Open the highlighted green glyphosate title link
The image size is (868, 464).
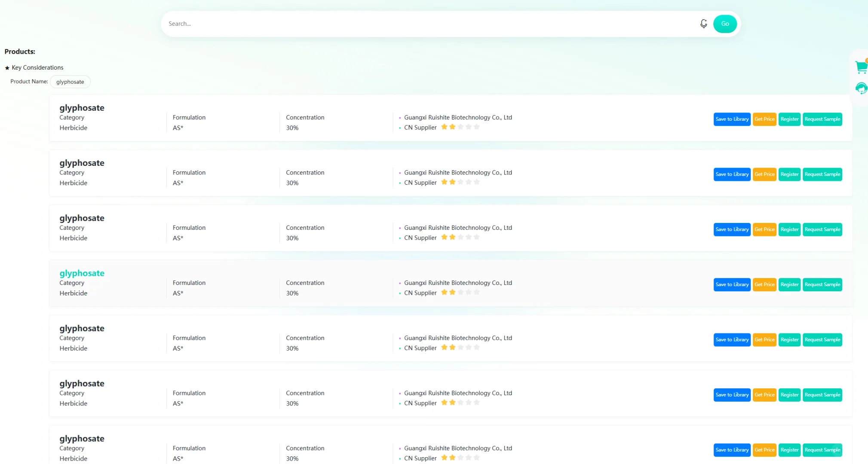coord(82,273)
